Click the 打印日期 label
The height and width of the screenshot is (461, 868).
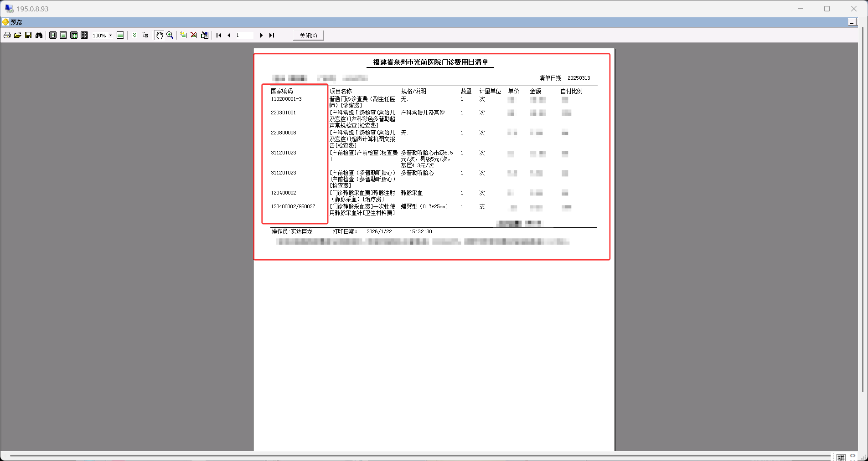pos(345,231)
